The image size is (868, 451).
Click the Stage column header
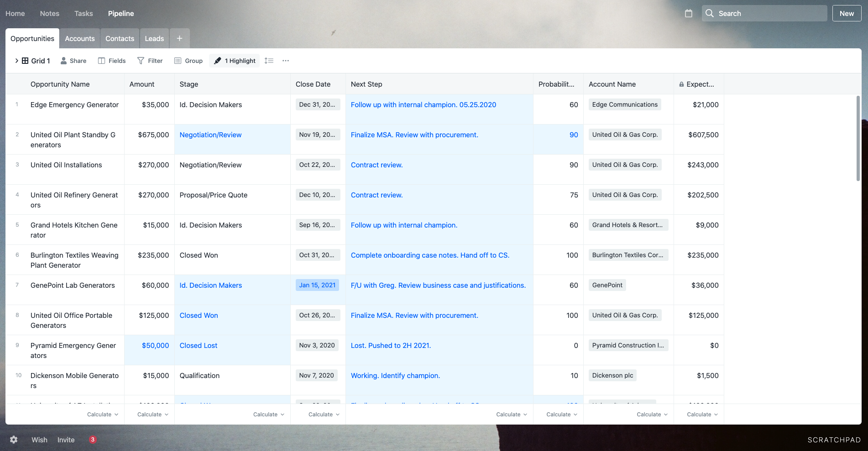(x=189, y=84)
